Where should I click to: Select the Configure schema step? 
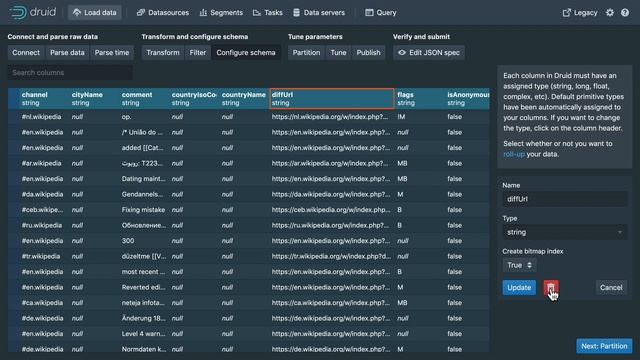click(246, 53)
